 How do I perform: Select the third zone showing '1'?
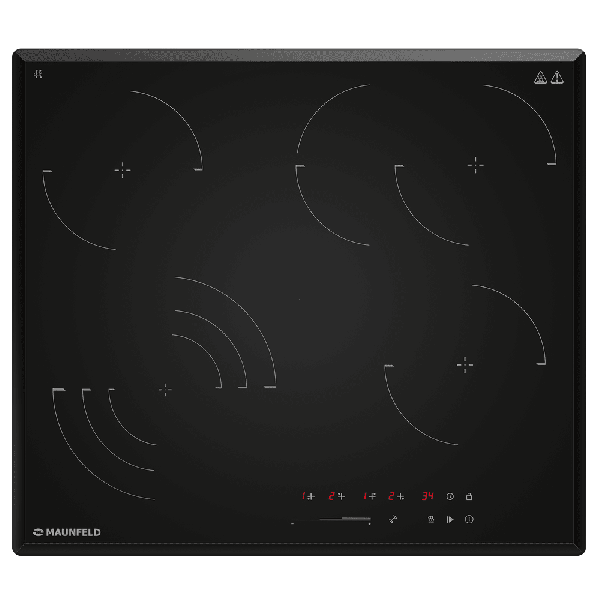click(x=370, y=496)
